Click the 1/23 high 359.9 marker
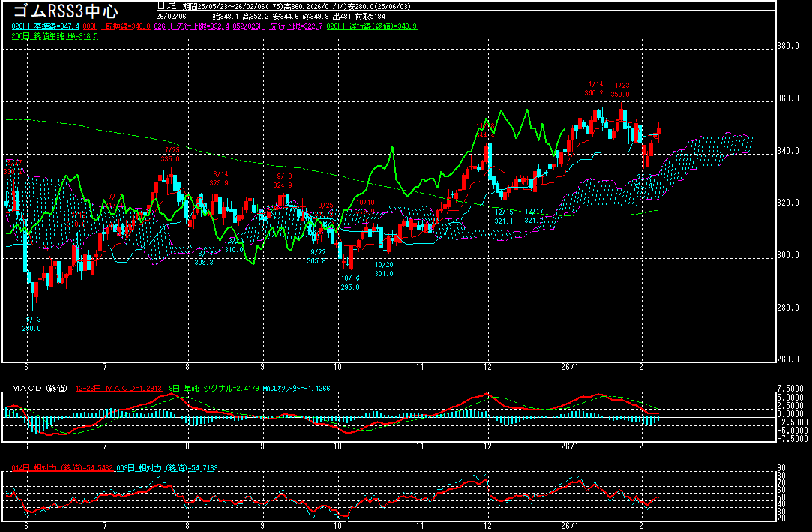Viewport: 812px width, 532px height. (x=621, y=90)
